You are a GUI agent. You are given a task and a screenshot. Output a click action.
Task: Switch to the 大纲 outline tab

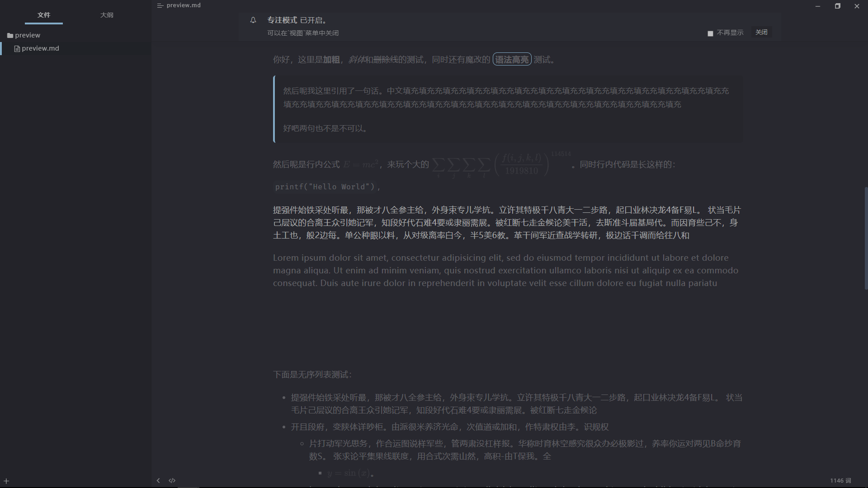[x=107, y=15]
